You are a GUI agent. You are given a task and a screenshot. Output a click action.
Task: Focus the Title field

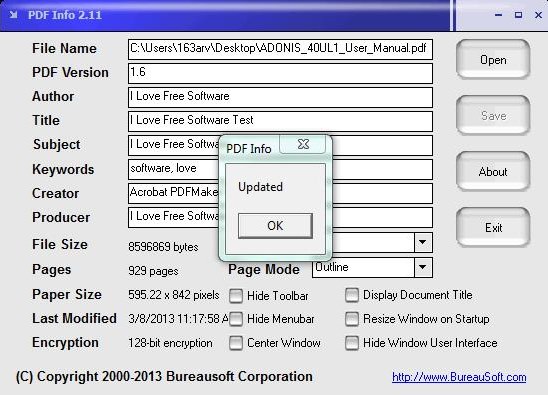coord(280,121)
